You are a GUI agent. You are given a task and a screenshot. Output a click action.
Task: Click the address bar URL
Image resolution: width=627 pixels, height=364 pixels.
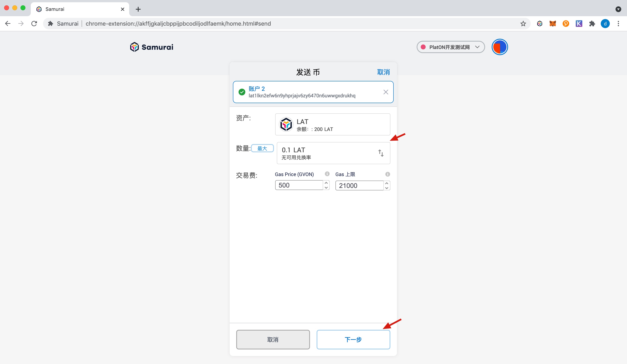(x=178, y=24)
